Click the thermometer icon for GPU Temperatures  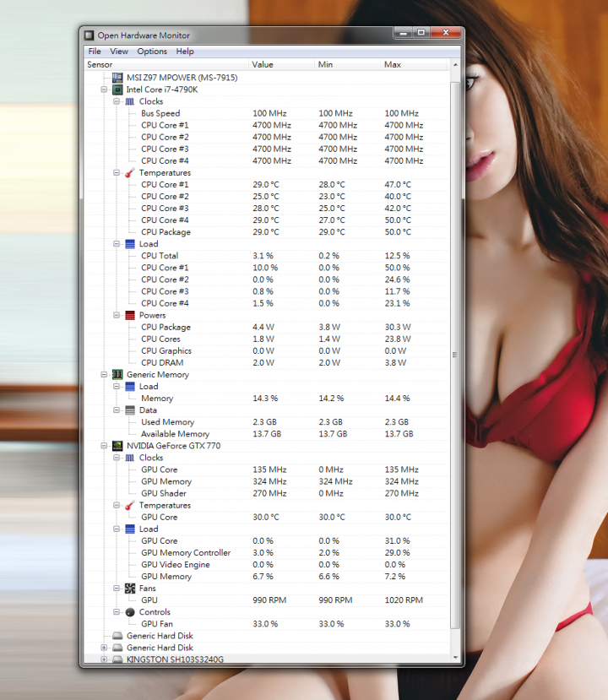click(x=130, y=505)
